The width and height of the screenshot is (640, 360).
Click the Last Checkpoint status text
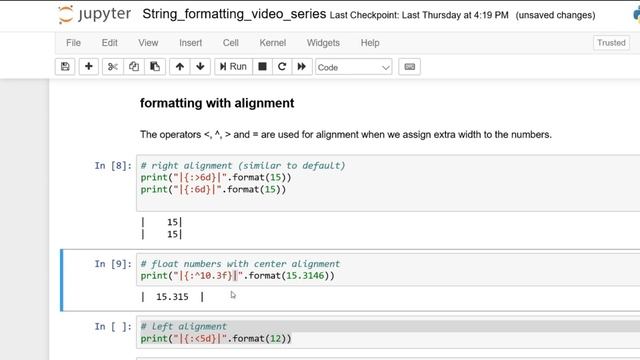click(x=419, y=15)
